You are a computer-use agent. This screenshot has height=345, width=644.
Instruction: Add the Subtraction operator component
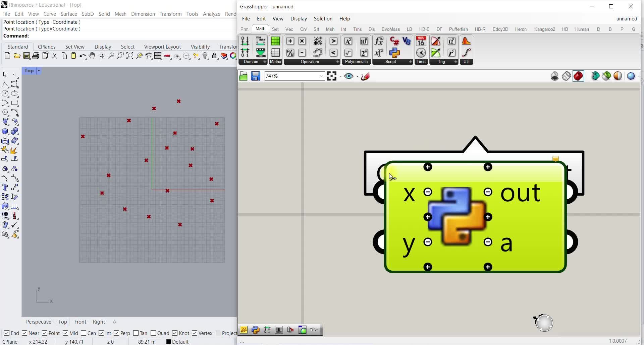pyautogui.click(x=302, y=53)
